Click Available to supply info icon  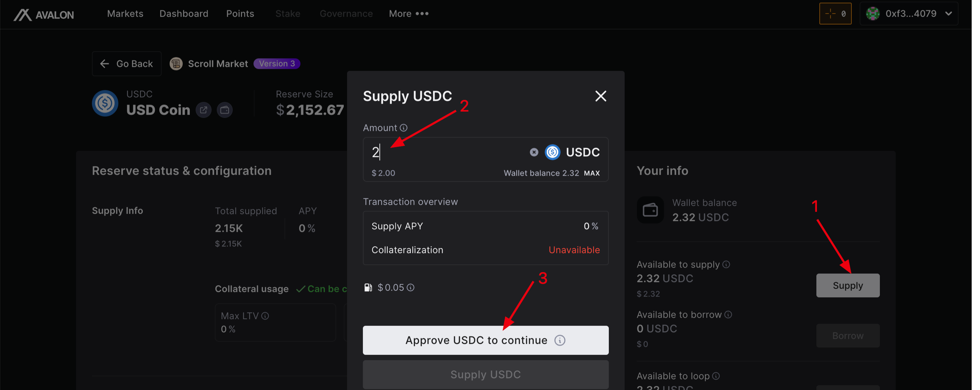click(726, 264)
